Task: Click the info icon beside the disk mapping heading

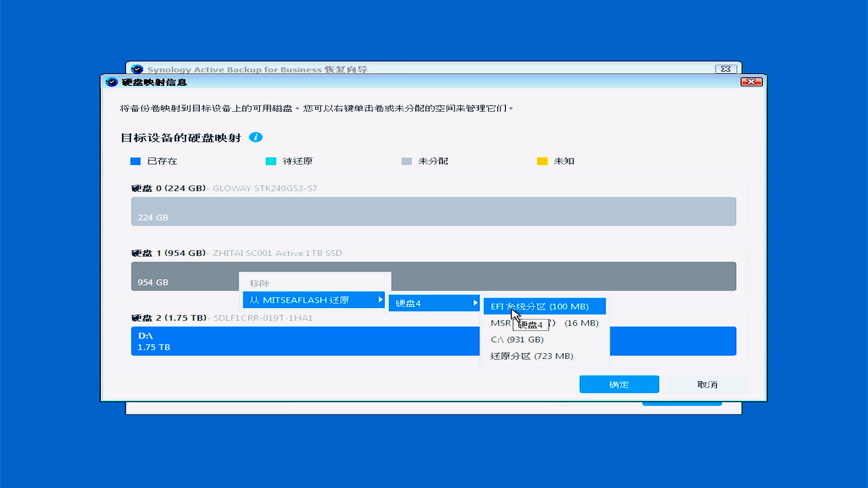Action: [255, 137]
